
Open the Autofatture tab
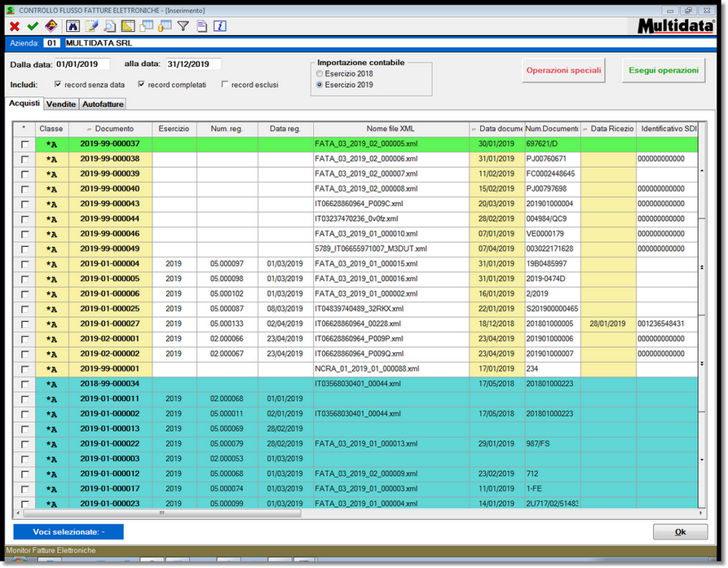103,104
